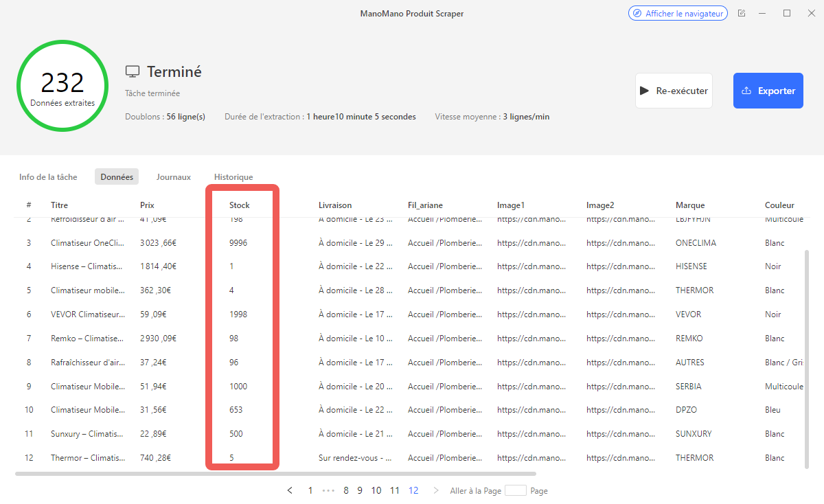
Task: Click the Titre column header
Action: pos(59,205)
